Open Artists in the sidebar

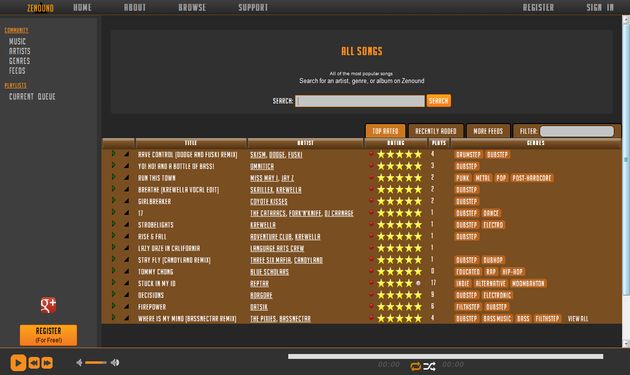20,51
